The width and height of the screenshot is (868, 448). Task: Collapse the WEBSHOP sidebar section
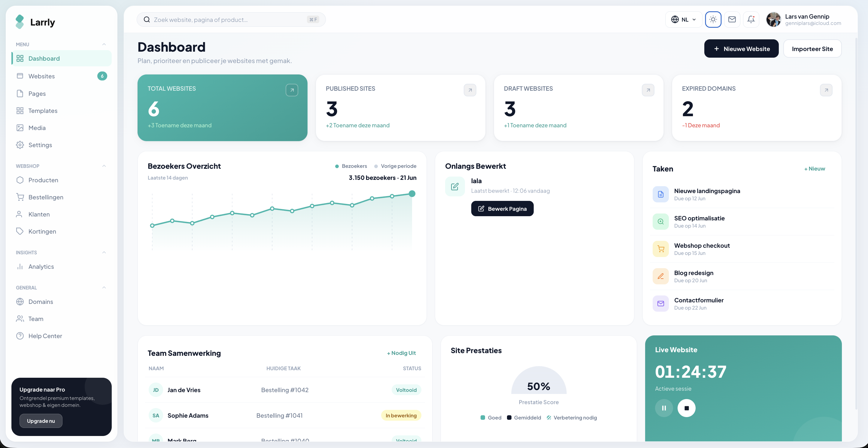pyautogui.click(x=104, y=166)
